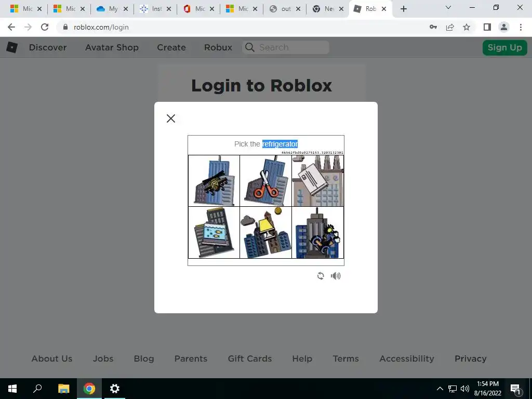The height and width of the screenshot is (399, 532).
Task: Open the volume tray icon
Action: pyautogui.click(x=465, y=389)
